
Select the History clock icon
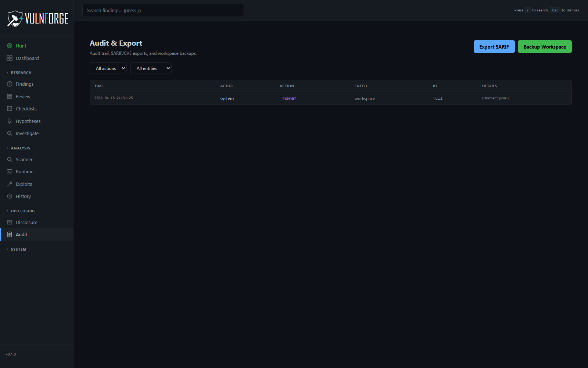(x=10, y=196)
